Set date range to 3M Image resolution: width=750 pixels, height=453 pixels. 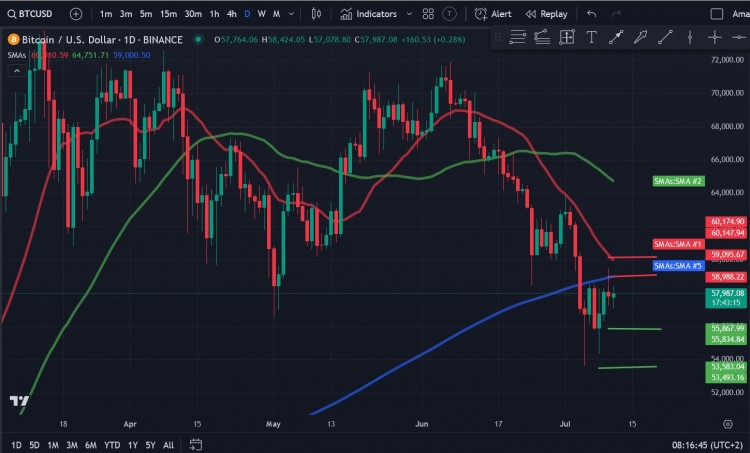pos(72,445)
